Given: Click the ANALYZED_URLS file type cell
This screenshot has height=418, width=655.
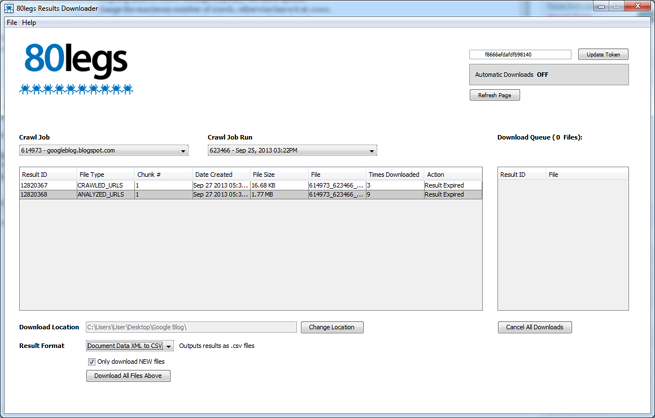Looking at the screenshot, I should pos(106,195).
